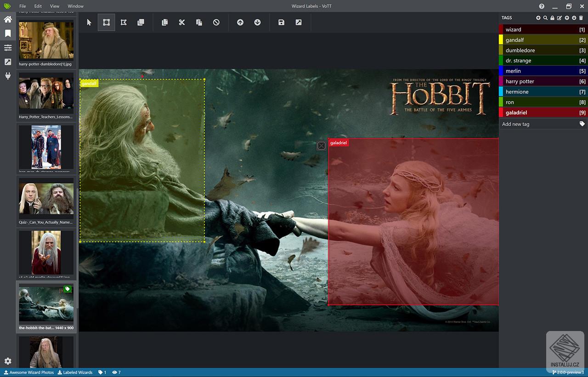The image size is (588, 377).
Task: Open the File menu
Action: tap(23, 6)
